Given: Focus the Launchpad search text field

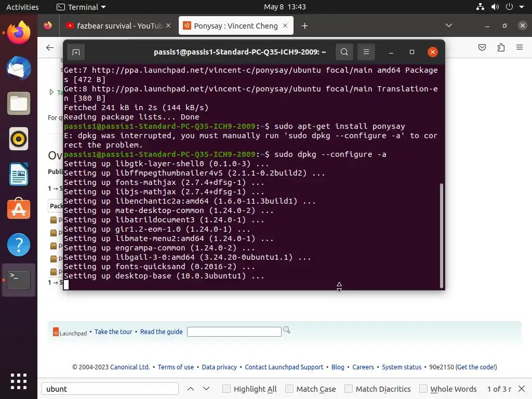Looking at the screenshot, I should pos(234,331).
